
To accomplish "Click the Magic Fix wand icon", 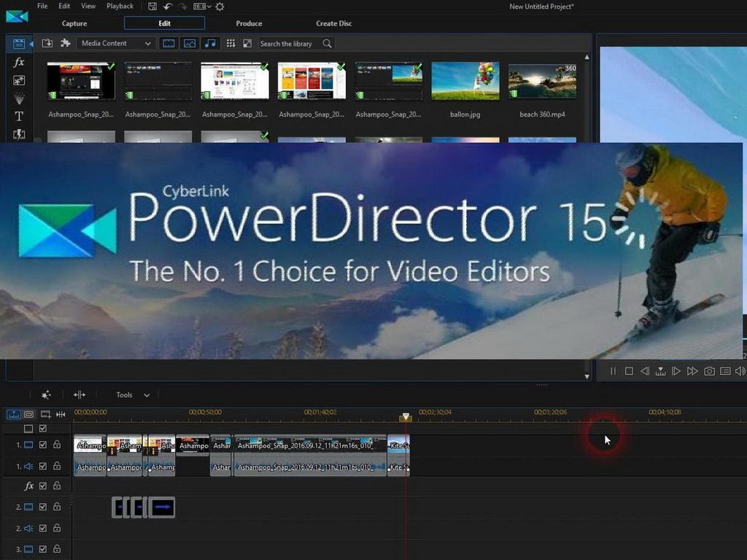I will (x=46, y=394).
